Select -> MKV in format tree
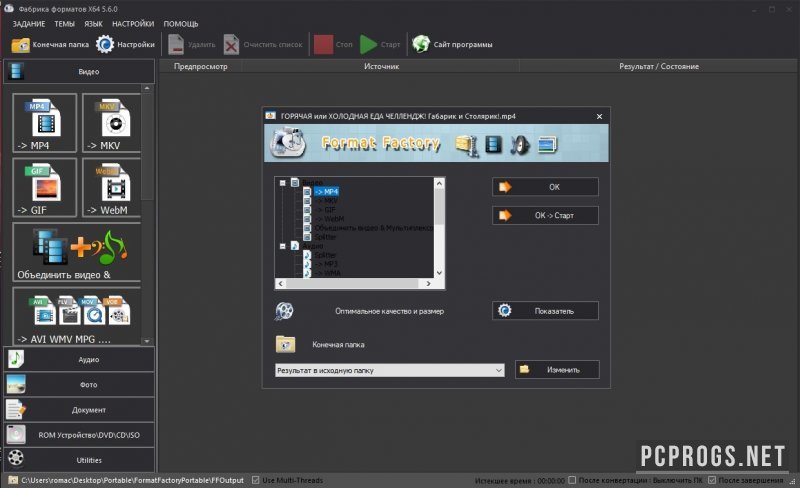This screenshot has height=488, width=800. (x=326, y=201)
